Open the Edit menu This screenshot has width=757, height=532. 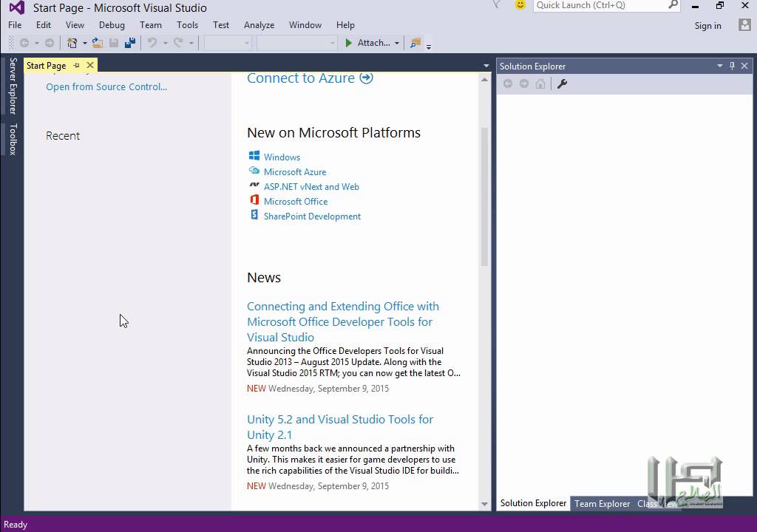point(44,25)
